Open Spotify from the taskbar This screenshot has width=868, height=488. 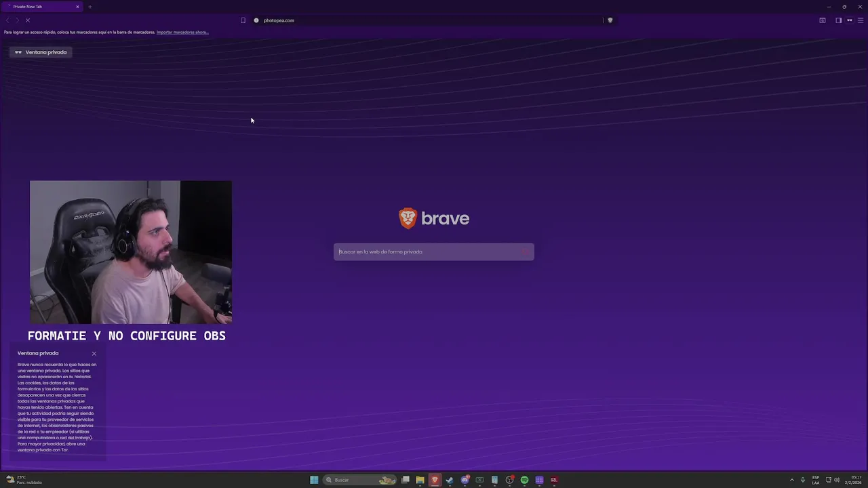coord(524,480)
